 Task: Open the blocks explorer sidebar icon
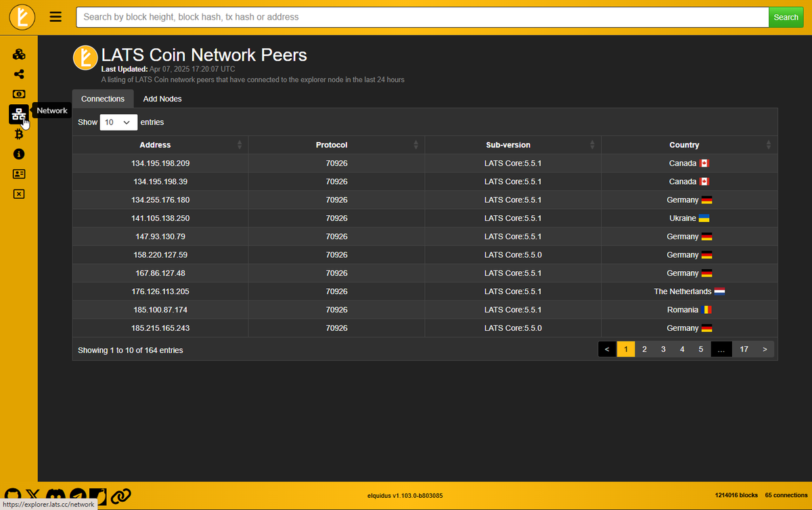(19, 55)
